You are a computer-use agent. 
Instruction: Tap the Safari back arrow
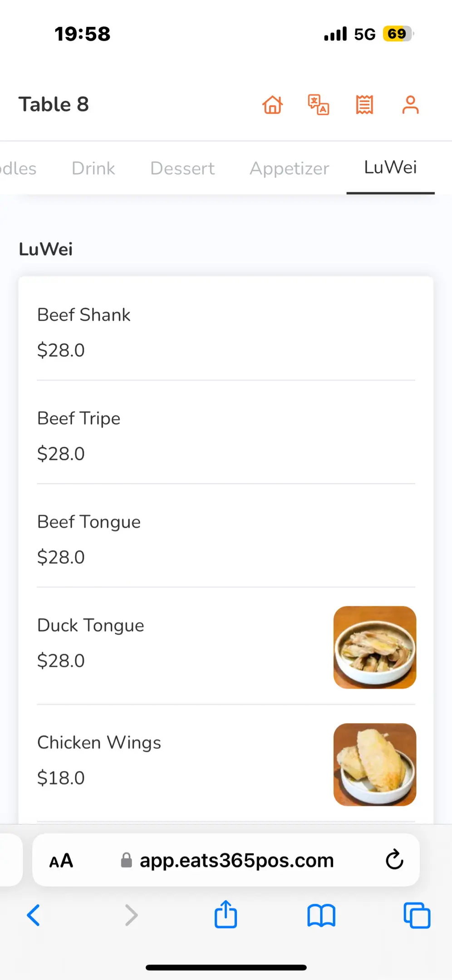(x=34, y=915)
